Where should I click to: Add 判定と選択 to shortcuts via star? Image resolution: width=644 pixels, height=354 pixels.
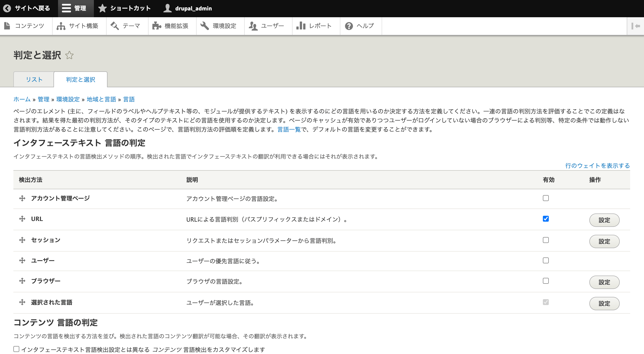(x=69, y=55)
